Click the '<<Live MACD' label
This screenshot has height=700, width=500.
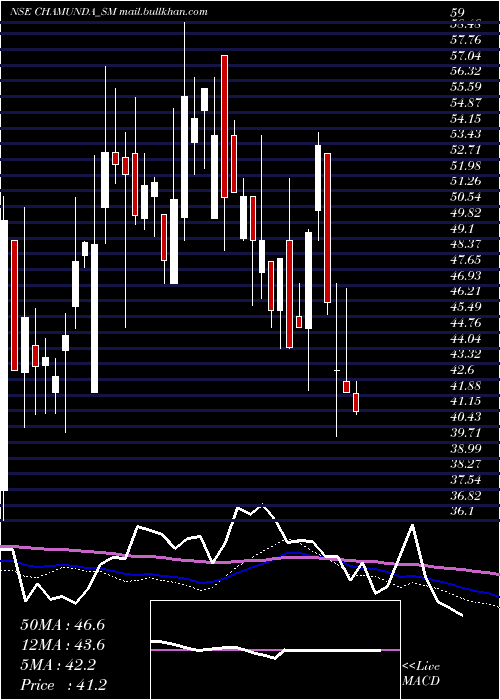point(421,674)
